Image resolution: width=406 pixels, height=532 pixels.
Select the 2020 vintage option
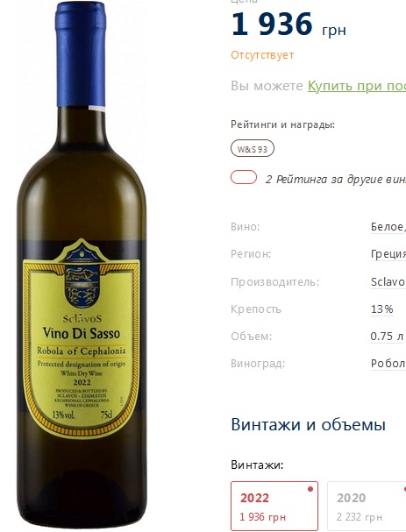tap(367, 506)
